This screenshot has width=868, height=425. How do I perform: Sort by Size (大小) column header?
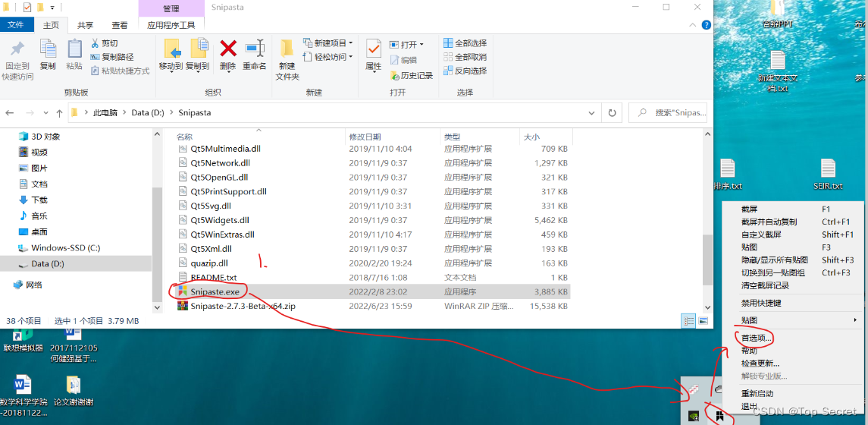[531, 137]
